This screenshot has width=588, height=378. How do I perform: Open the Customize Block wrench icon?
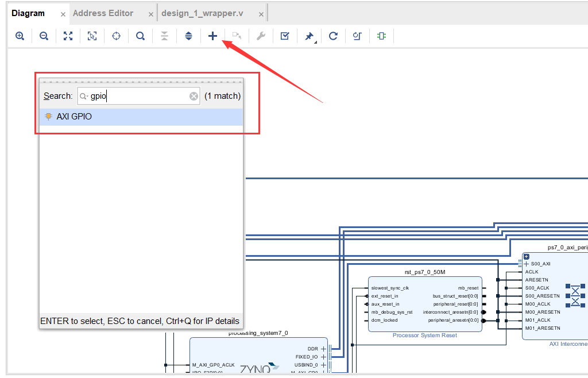pos(261,36)
